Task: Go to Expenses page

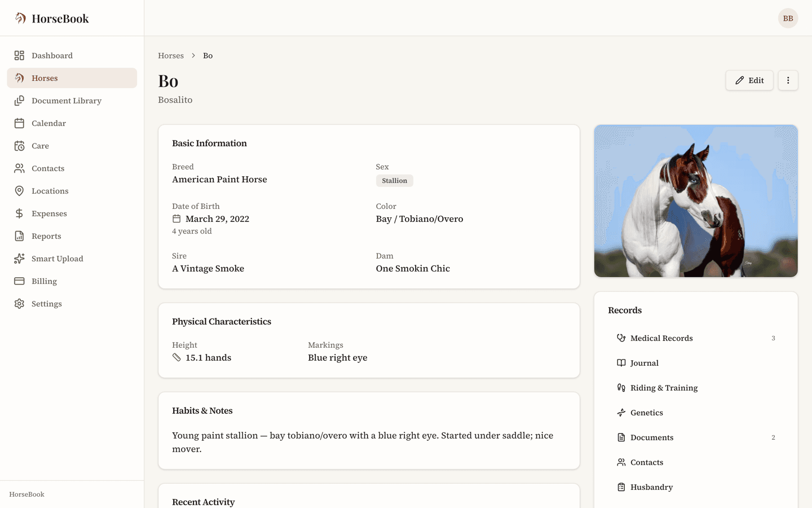Action: tap(72, 213)
